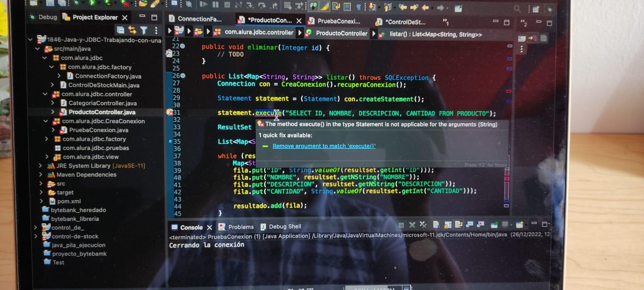
Task: Switch to PruebaConexi... editor tab
Action: [x=334, y=21]
